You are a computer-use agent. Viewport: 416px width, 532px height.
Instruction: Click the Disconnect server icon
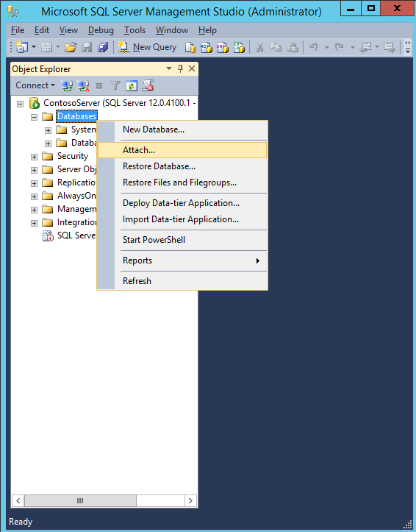(x=83, y=85)
